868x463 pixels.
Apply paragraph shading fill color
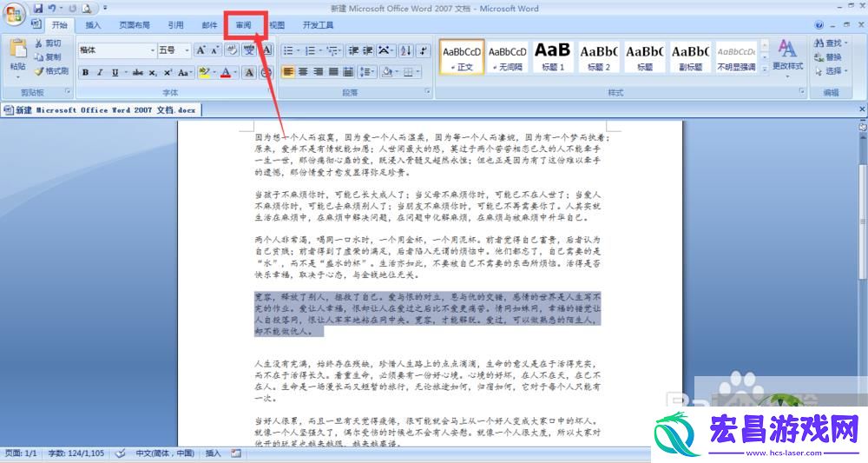(x=387, y=72)
